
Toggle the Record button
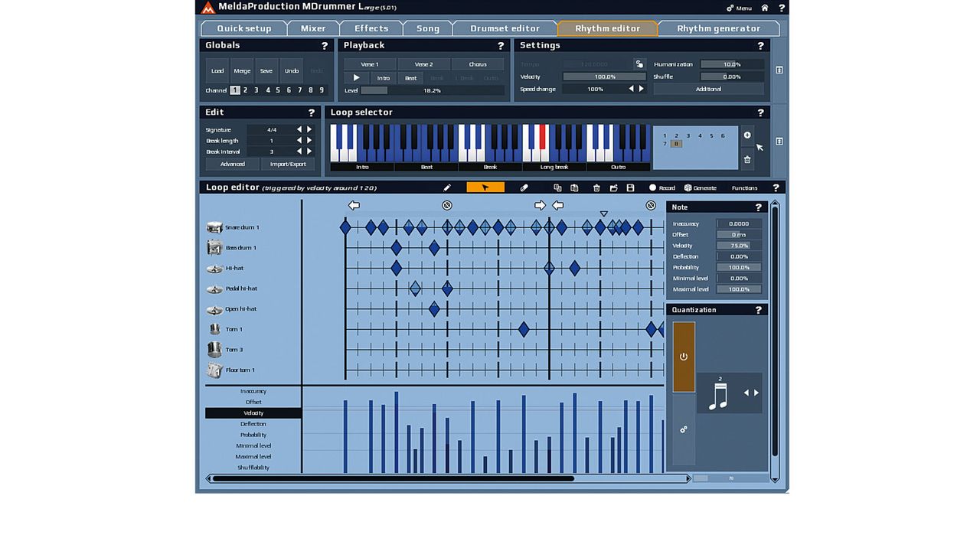[662, 187]
